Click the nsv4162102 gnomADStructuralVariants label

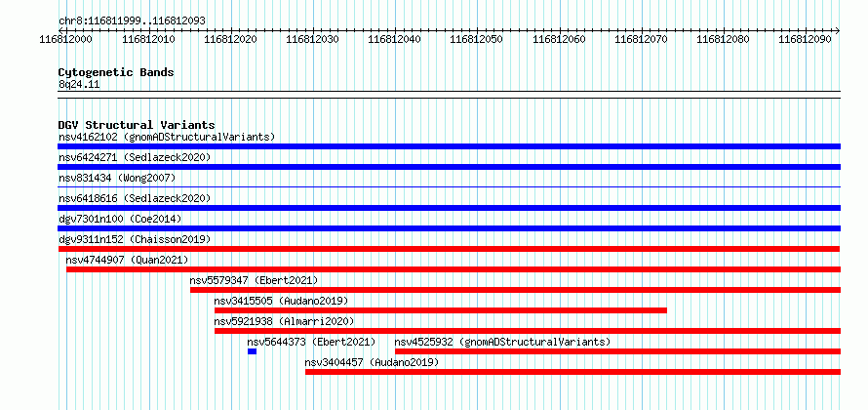tap(167, 137)
